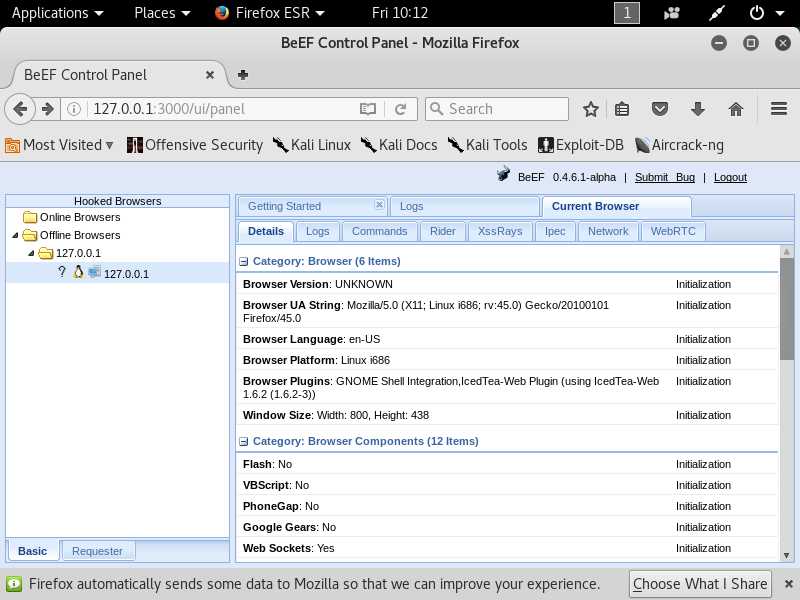Viewport: 800px width, 600px height.
Task: Open the clock showing Fri 10:12
Action: tap(399, 13)
